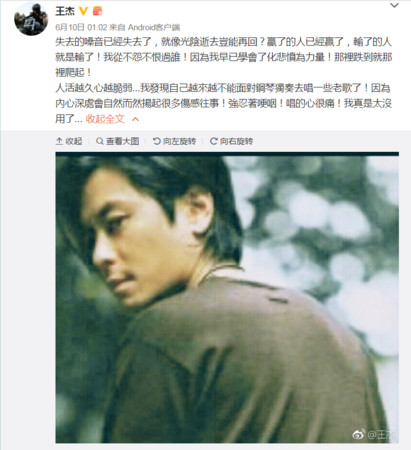Screen dimensions: 411x450
Task: Click the red up-chevron beside 收起全文
Action: pyautogui.click(x=135, y=119)
